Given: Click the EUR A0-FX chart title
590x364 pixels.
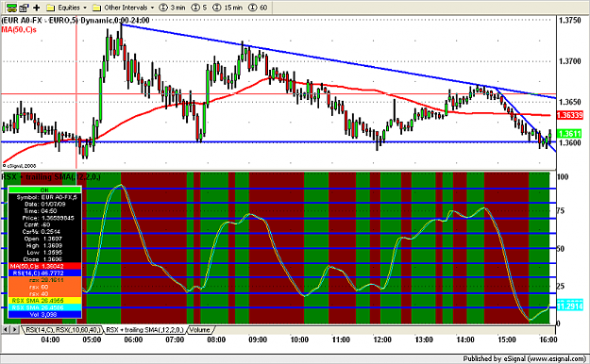Looking at the screenshot, I should pyautogui.click(x=76, y=21).
